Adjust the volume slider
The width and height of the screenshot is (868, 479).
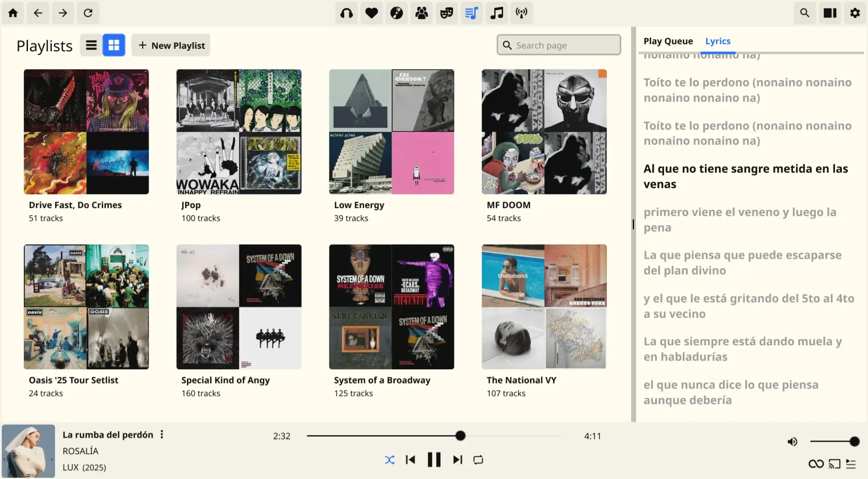tap(835, 442)
